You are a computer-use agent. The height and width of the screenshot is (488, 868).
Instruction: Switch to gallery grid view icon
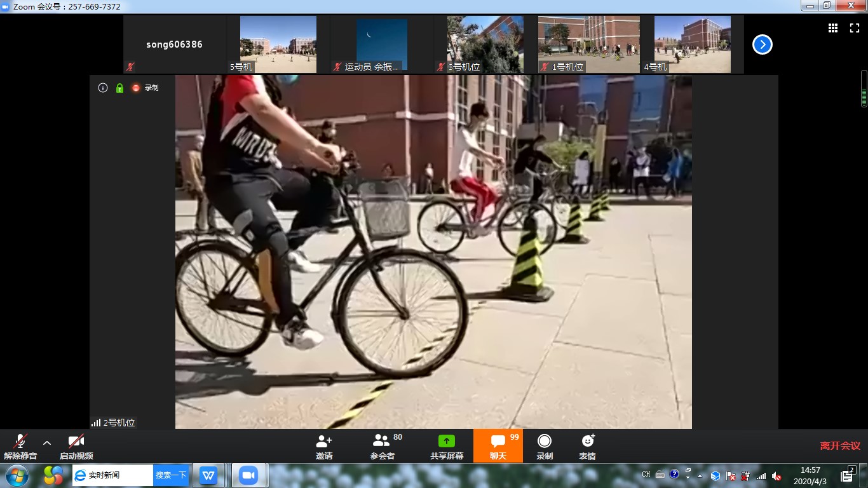[x=833, y=28]
